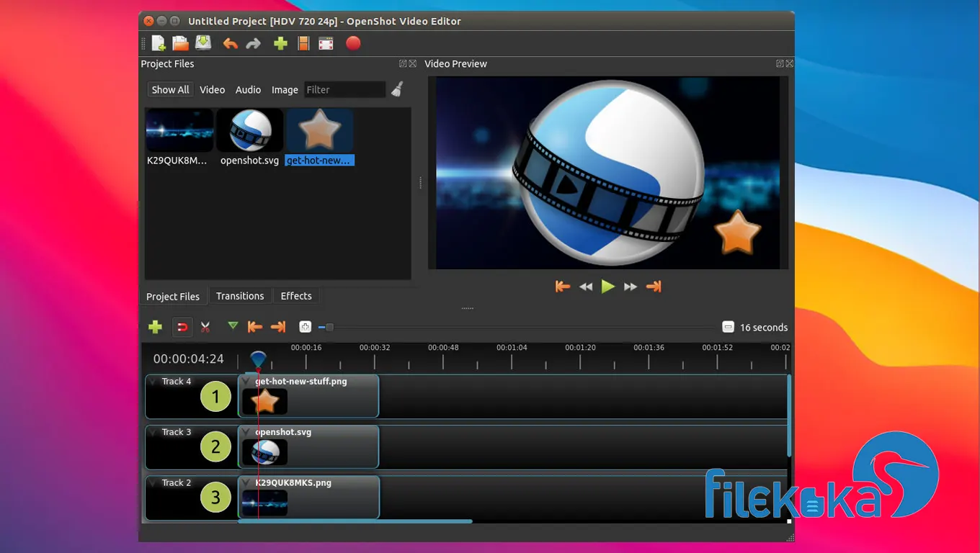Select the K29QUK8M file thumbnail

[x=179, y=130]
